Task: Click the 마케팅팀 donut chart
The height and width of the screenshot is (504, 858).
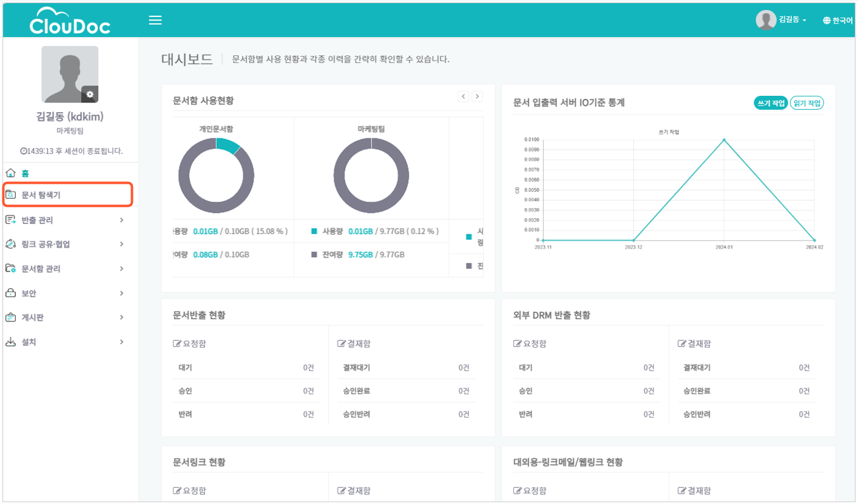Action: (x=371, y=175)
